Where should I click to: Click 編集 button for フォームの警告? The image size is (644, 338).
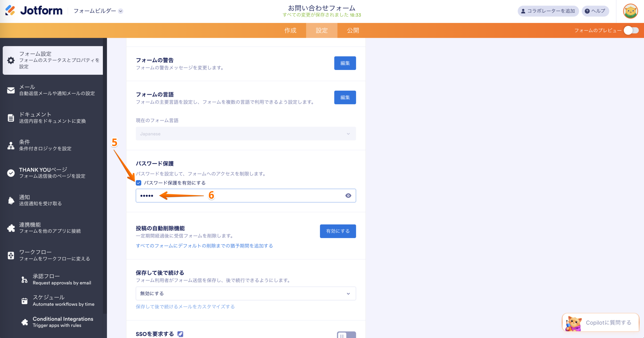[x=345, y=63]
